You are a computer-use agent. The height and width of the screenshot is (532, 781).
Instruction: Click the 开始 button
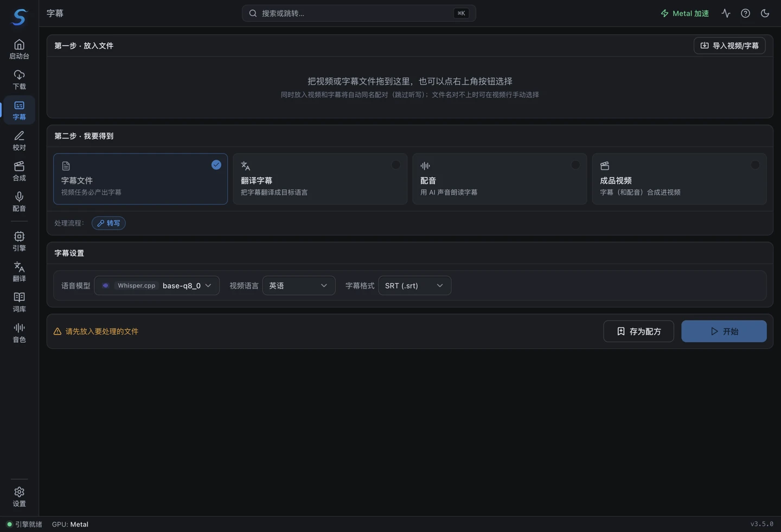[724, 331]
